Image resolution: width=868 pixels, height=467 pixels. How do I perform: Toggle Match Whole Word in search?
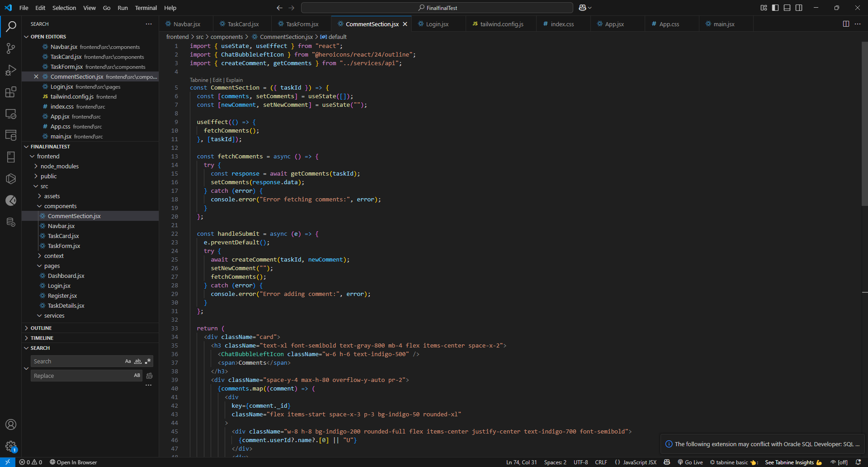[x=138, y=361]
